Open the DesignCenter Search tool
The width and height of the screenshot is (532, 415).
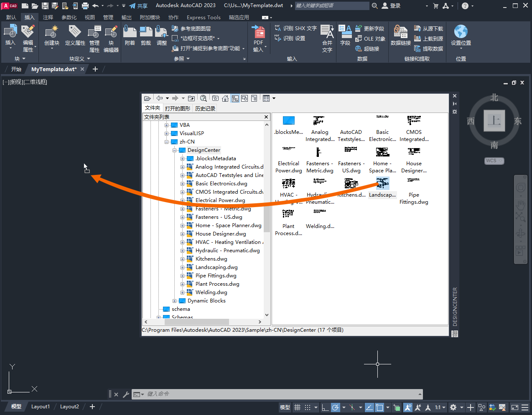coord(204,98)
